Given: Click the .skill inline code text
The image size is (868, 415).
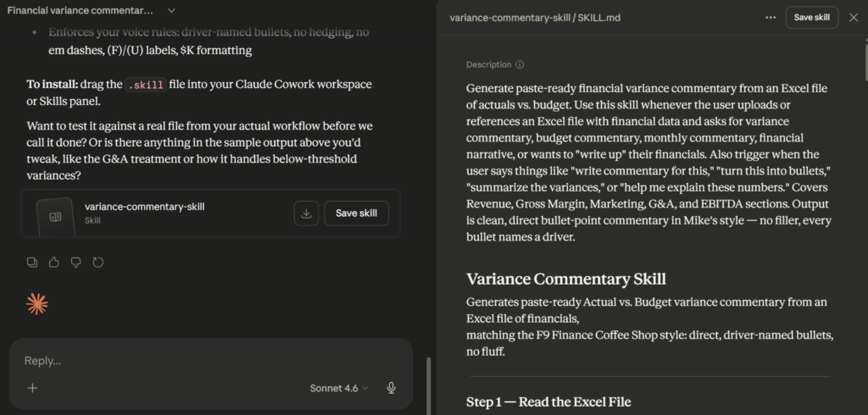Looking at the screenshot, I should [x=146, y=86].
